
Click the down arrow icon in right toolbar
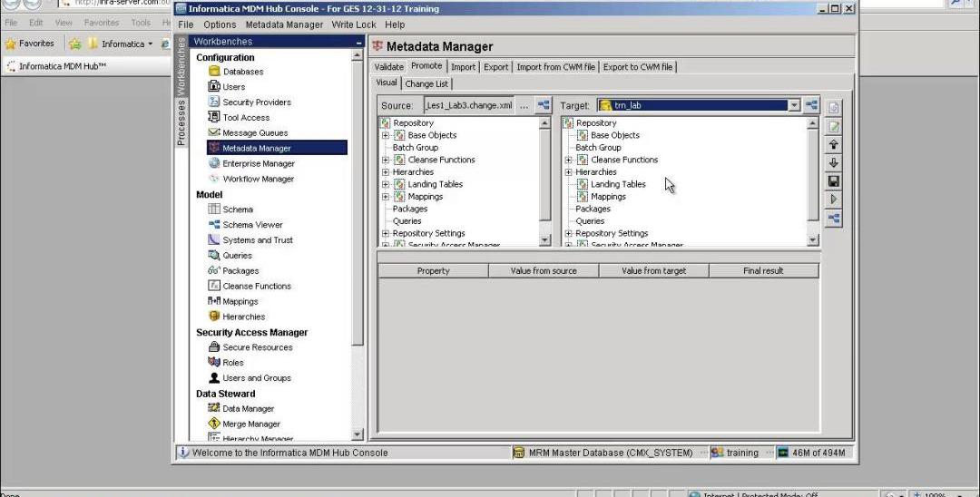(x=833, y=162)
